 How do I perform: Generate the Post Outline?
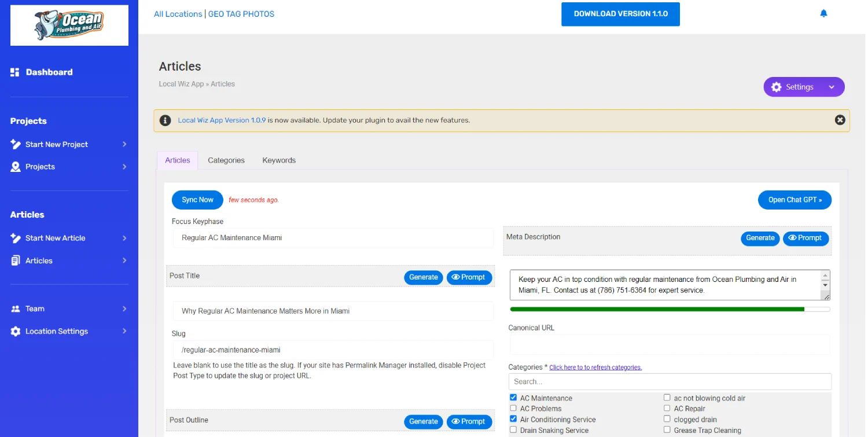click(424, 421)
